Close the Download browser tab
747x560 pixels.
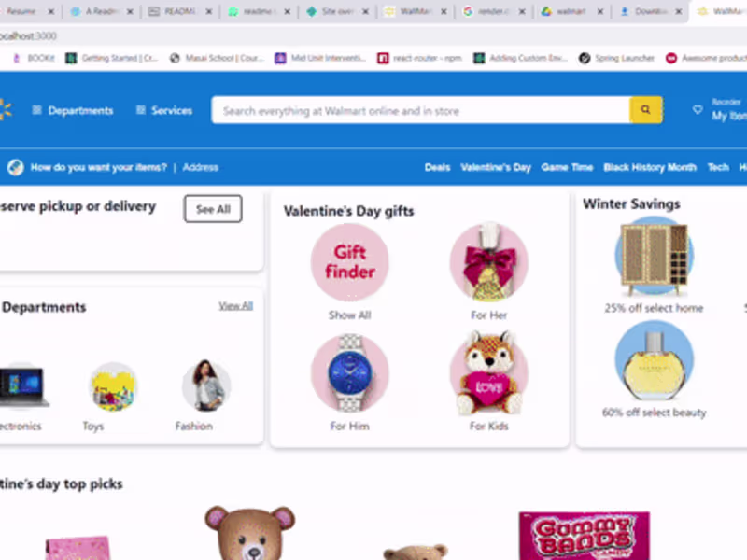pos(679,11)
